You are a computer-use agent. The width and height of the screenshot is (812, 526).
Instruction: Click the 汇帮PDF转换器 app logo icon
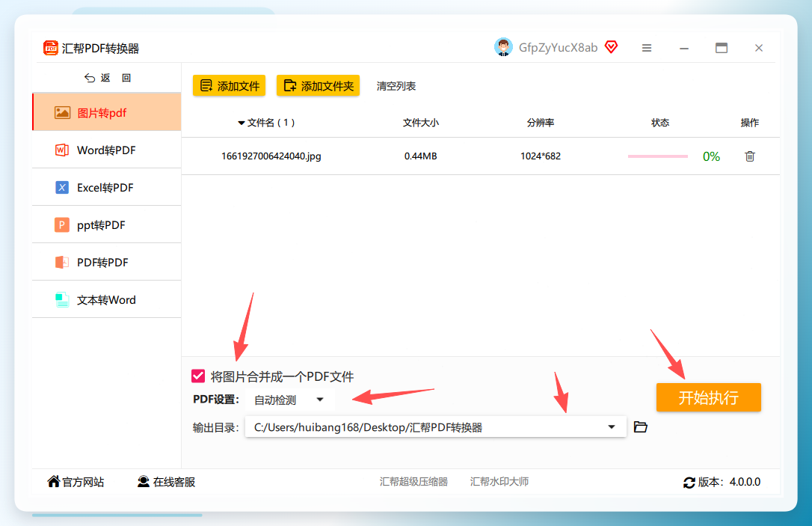point(50,48)
